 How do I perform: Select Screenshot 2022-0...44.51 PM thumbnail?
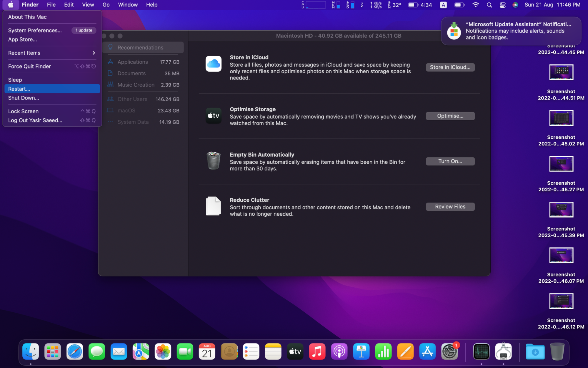point(561,72)
